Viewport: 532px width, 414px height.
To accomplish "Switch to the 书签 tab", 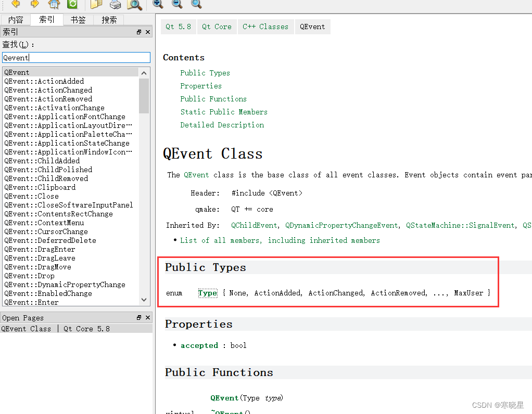I will [78, 20].
